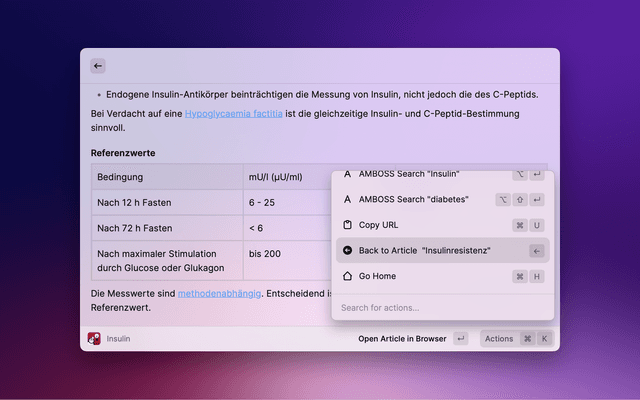The height and width of the screenshot is (400, 640).
Task: Choose Copy URL from the actions list
Action: (x=378, y=225)
